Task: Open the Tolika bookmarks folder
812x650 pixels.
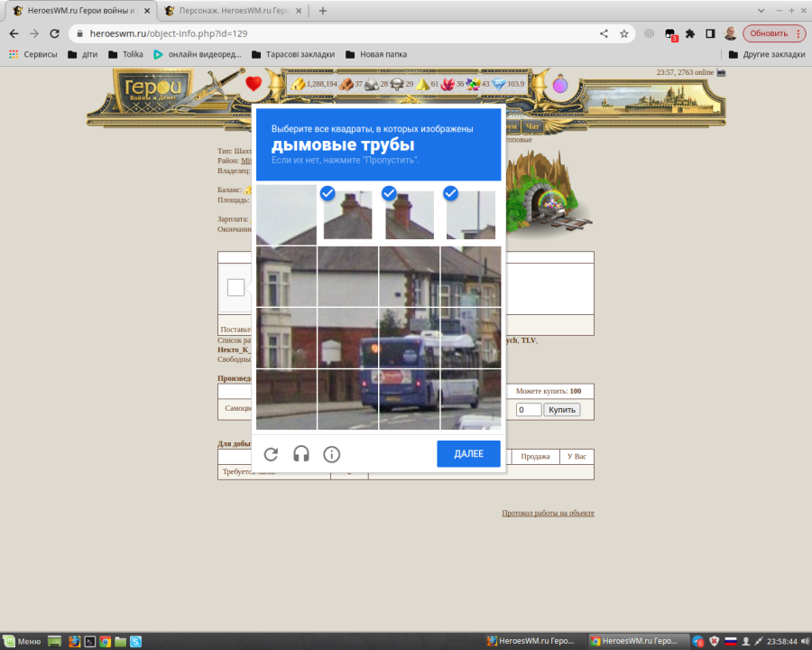Action: [125, 54]
